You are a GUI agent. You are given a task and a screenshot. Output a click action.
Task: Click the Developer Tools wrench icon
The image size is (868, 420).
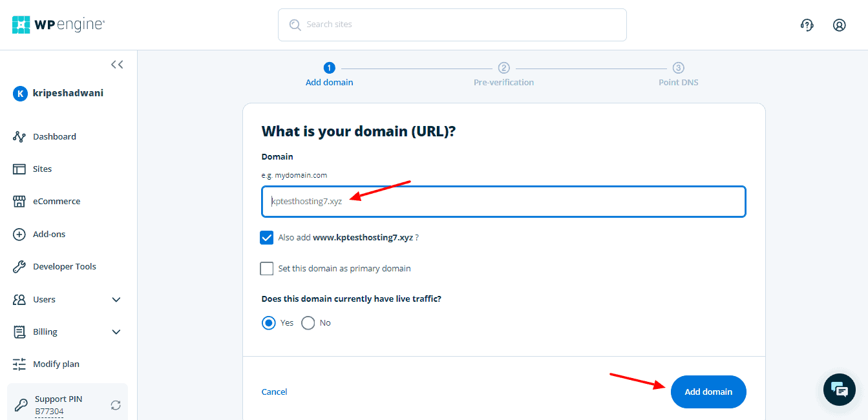[19, 267]
